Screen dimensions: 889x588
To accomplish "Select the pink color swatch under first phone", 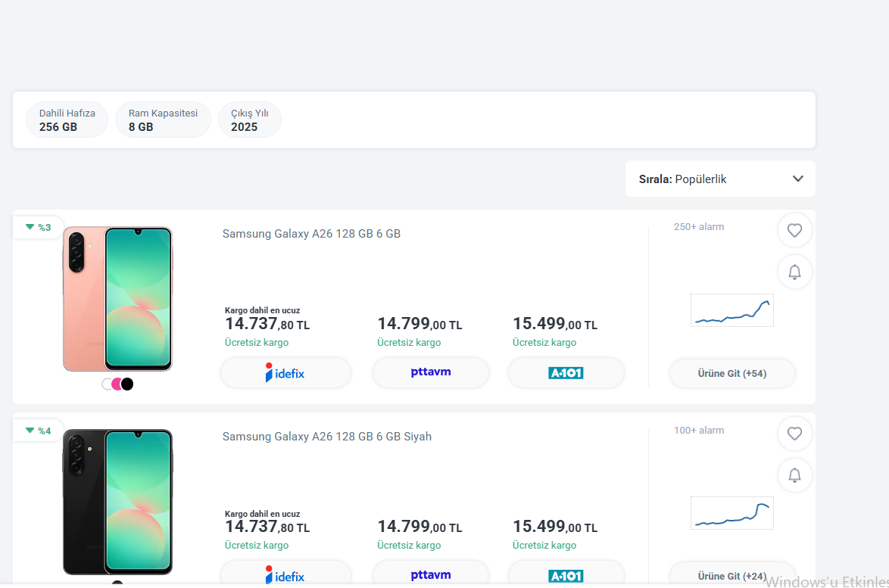I will (x=117, y=384).
